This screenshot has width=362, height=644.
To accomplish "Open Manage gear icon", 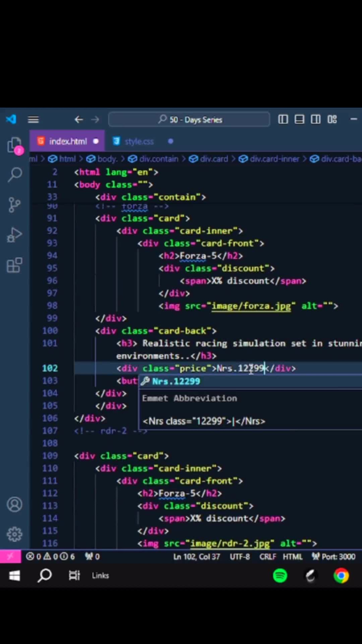I will pyautogui.click(x=14, y=534).
